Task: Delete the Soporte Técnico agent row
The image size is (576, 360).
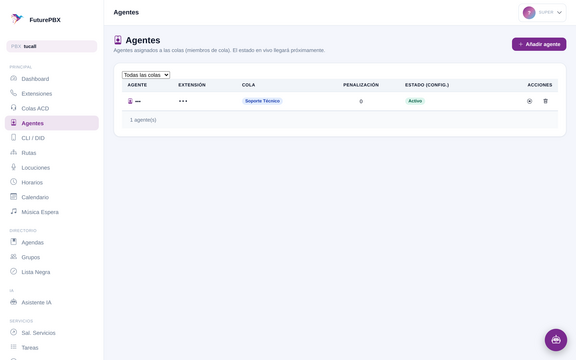Action: click(x=546, y=101)
